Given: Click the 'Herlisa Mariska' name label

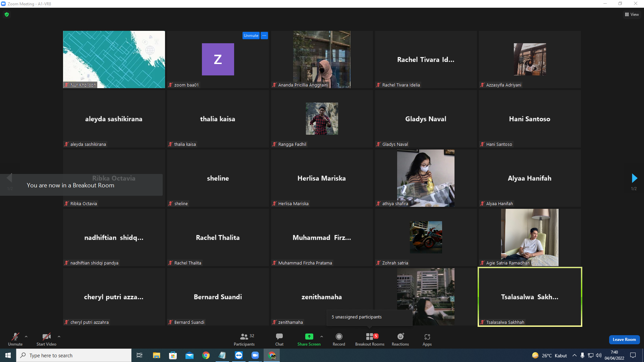Looking at the screenshot, I should (293, 204).
